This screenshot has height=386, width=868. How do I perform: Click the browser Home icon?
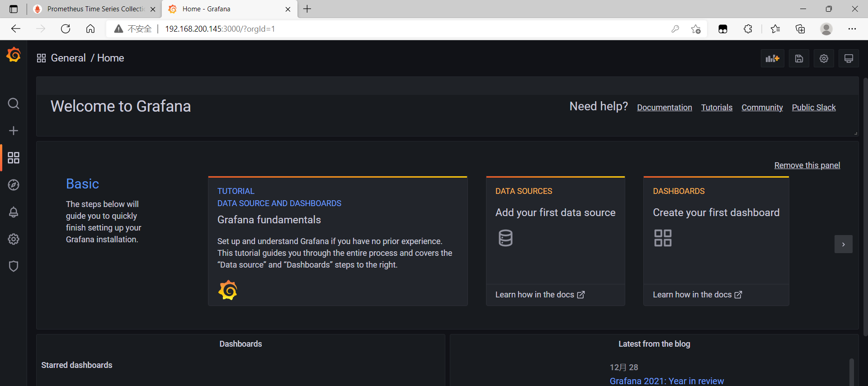pyautogui.click(x=90, y=29)
